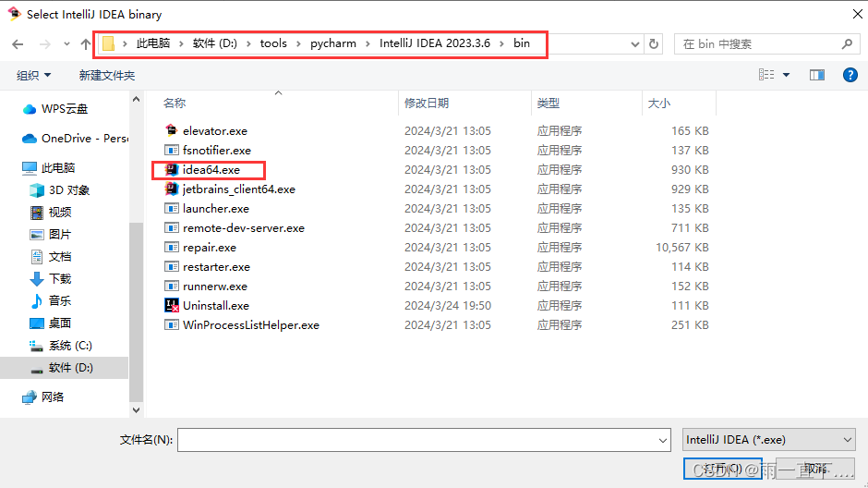Change view layout icon
The image size is (868, 488).
(x=766, y=75)
